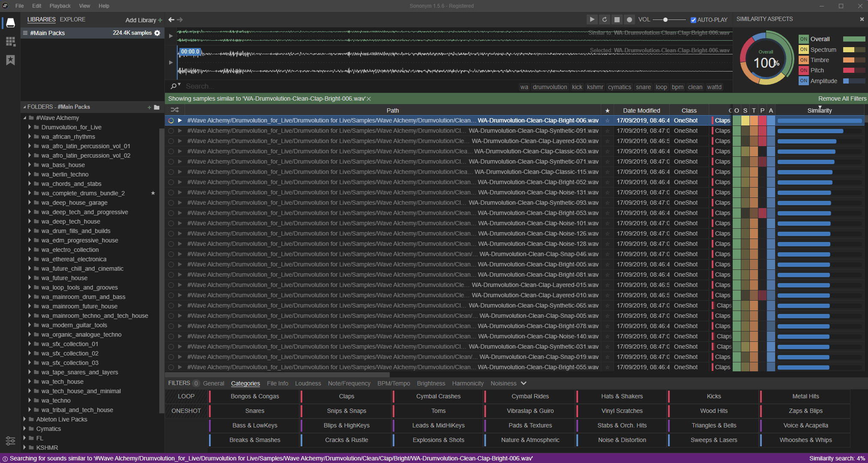The height and width of the screenshot is (463, 868).
Task: Expand the KSHMR folder
Action: pos(24,448)
